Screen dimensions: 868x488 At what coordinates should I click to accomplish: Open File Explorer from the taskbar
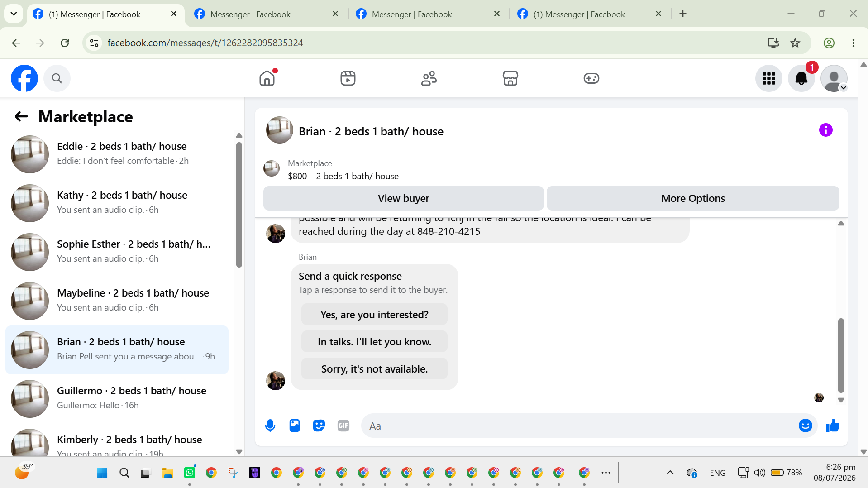(168, 473)
